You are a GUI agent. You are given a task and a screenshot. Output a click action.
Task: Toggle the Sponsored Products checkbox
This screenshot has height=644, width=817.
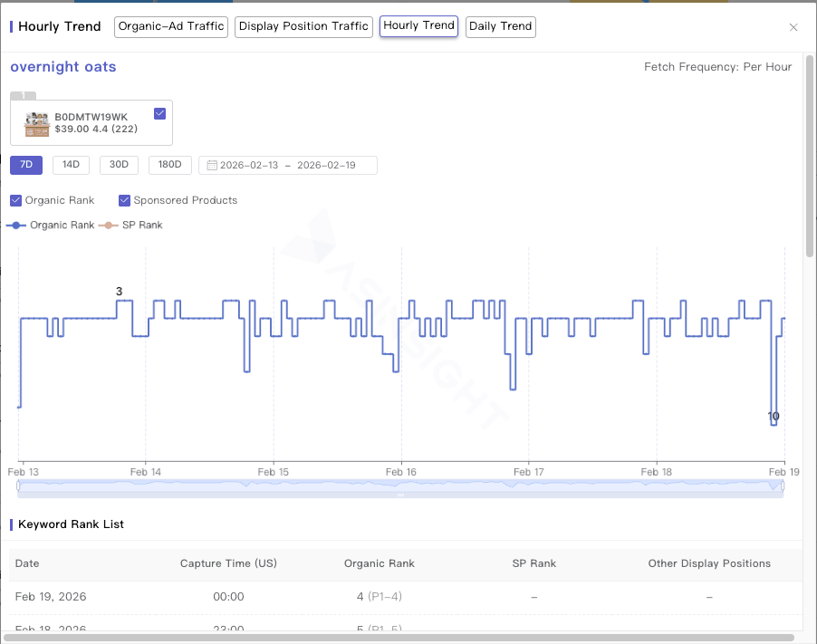click(124, 200)
